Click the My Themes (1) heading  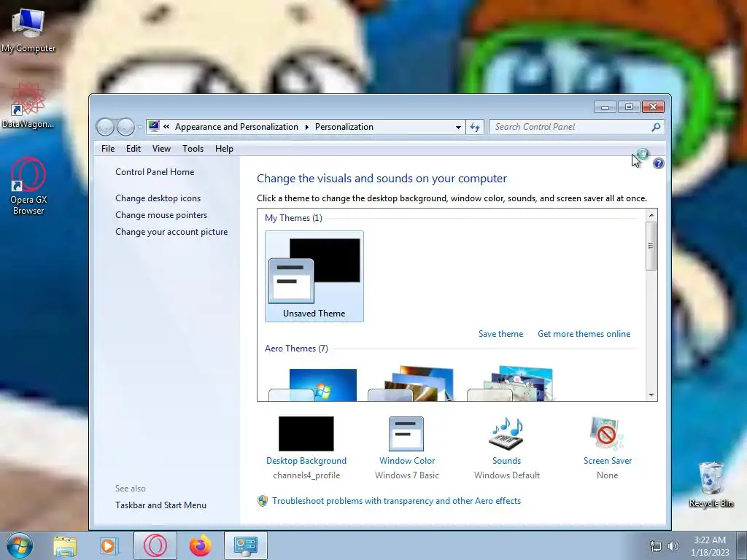293,217
